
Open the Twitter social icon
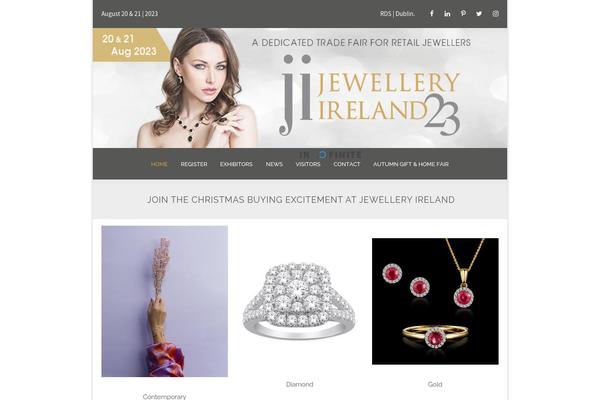click(x=479, y=13)
